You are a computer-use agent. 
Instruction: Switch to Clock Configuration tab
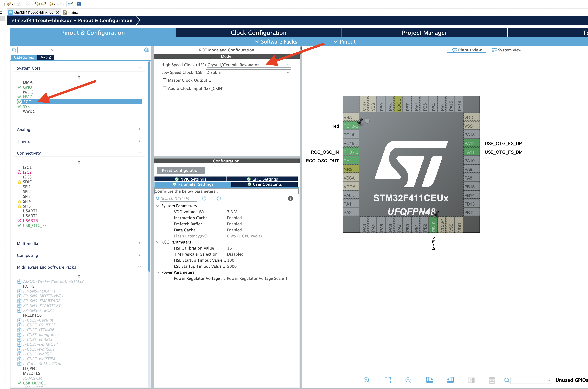point(259,33)
